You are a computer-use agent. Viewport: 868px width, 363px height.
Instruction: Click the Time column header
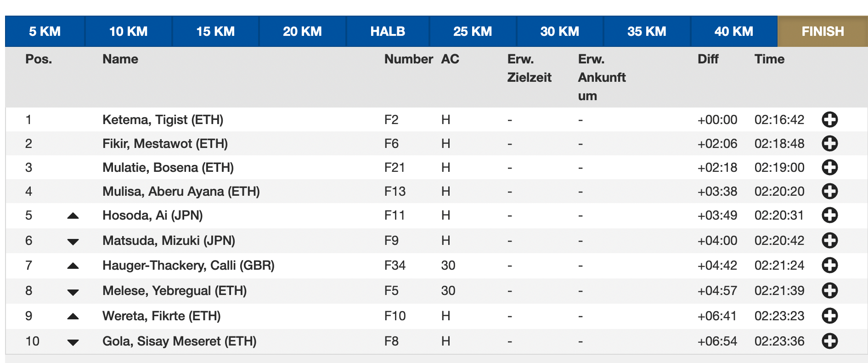coord(769,59)
